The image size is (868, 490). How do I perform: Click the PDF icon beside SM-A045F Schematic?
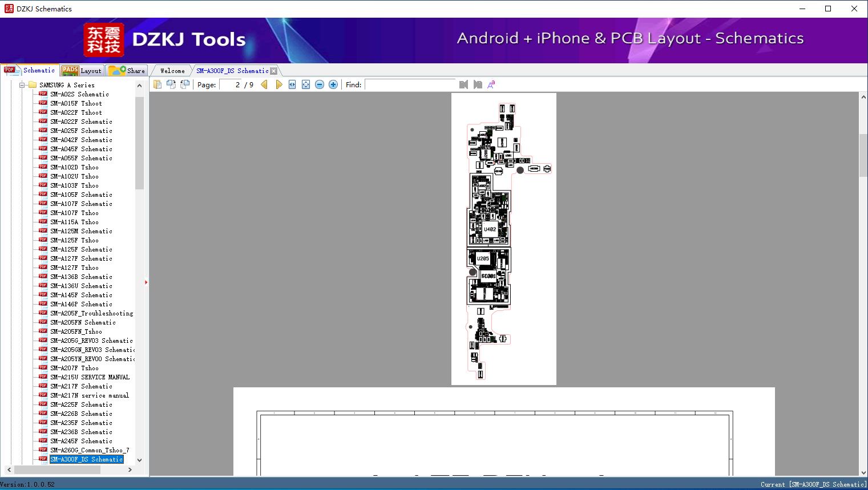43,148
